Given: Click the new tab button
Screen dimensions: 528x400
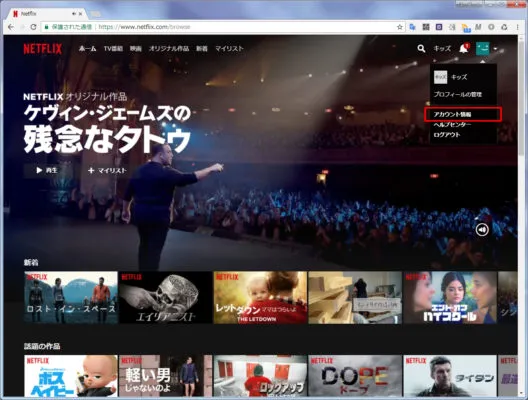Looking at the screenshot, I should pyautogui.click(x=95, y=14).
